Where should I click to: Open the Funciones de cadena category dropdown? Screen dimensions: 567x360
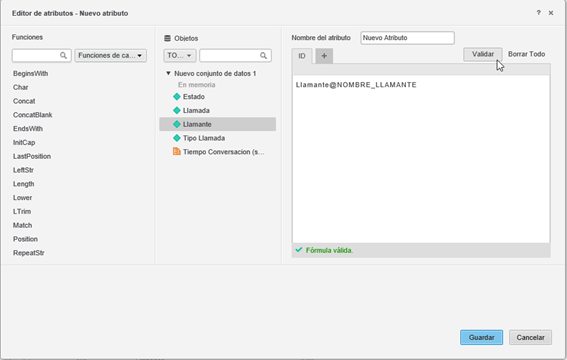click(110, 56)
